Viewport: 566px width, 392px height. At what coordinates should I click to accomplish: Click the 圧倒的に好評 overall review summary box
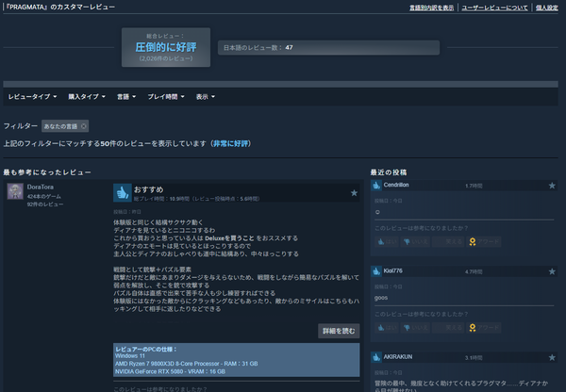point(166,47)
